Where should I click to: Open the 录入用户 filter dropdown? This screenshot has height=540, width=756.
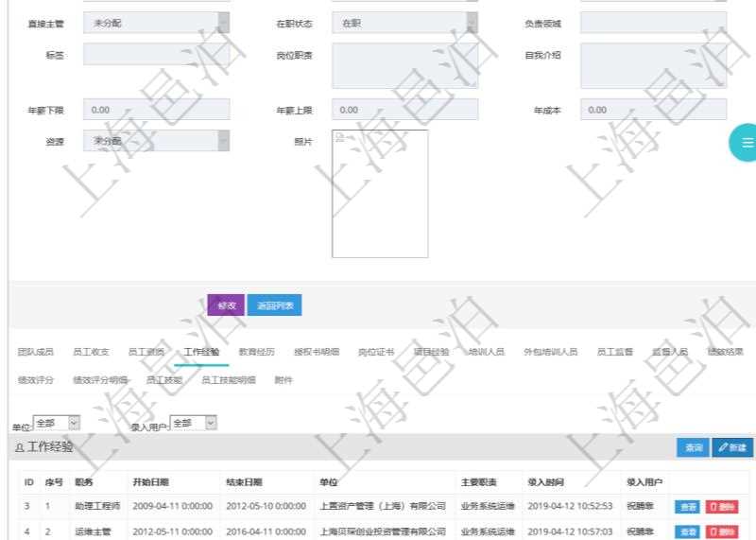(194, 423)
